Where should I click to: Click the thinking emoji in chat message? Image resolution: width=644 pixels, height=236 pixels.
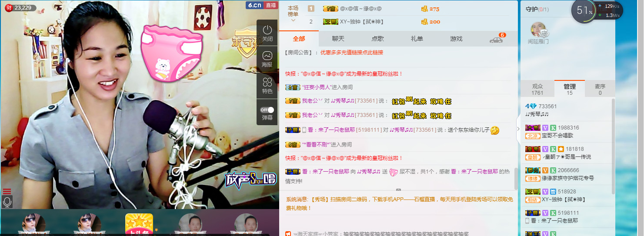click(494, 130)
